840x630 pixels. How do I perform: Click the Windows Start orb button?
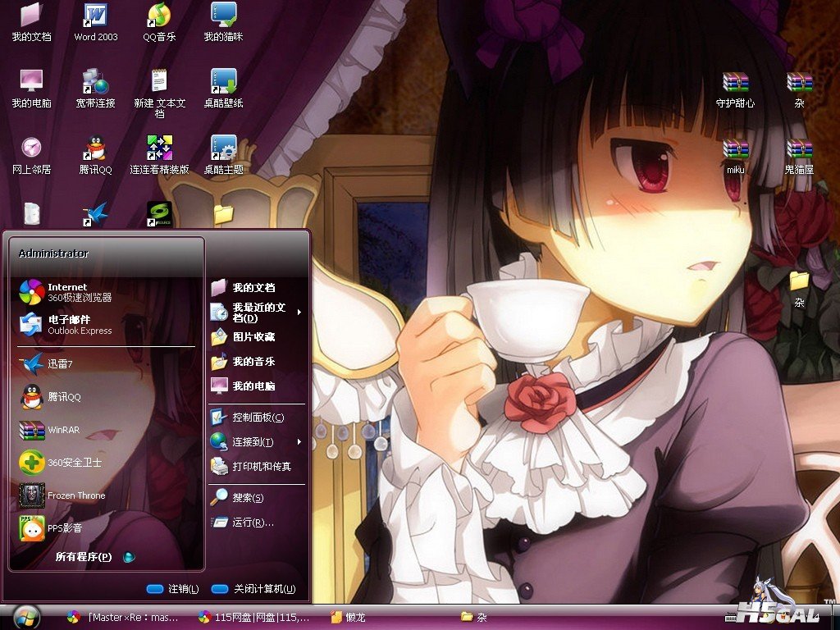(x=26, y=617)
